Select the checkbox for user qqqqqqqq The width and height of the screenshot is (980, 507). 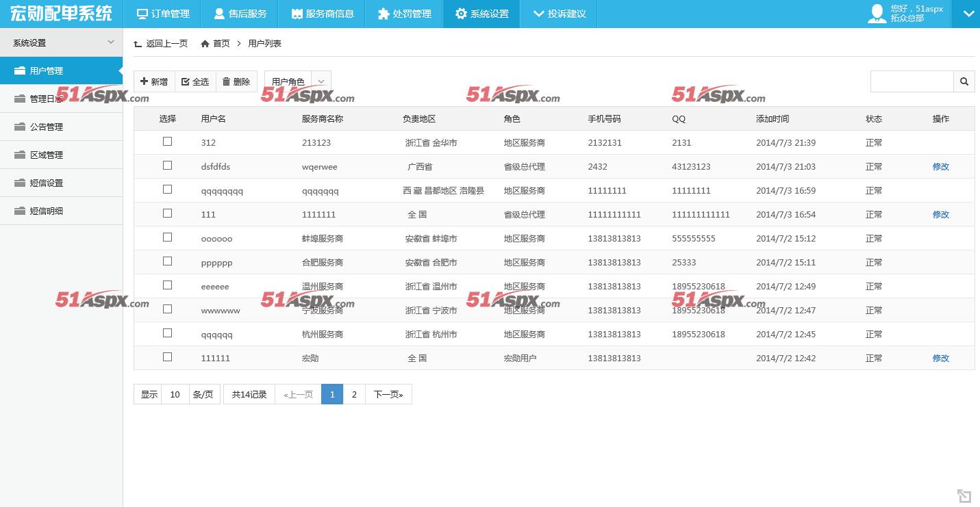pos(167,190)
